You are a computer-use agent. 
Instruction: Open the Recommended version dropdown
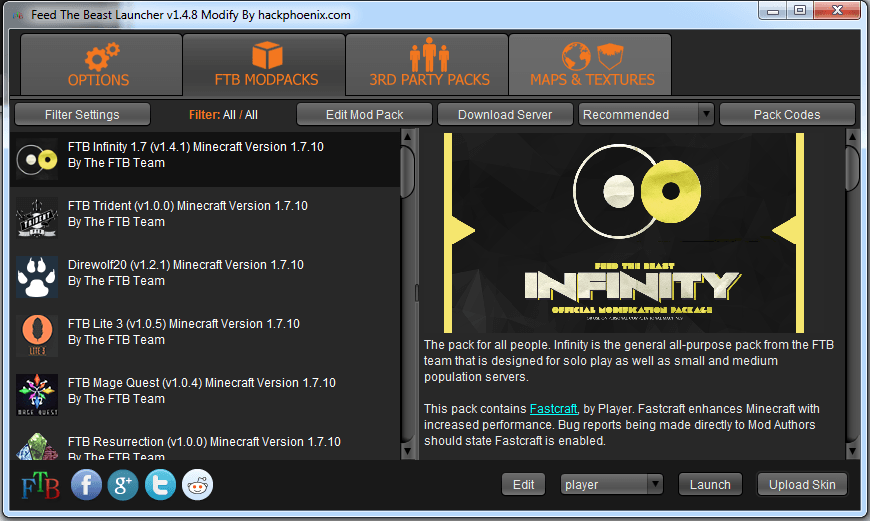646,114
